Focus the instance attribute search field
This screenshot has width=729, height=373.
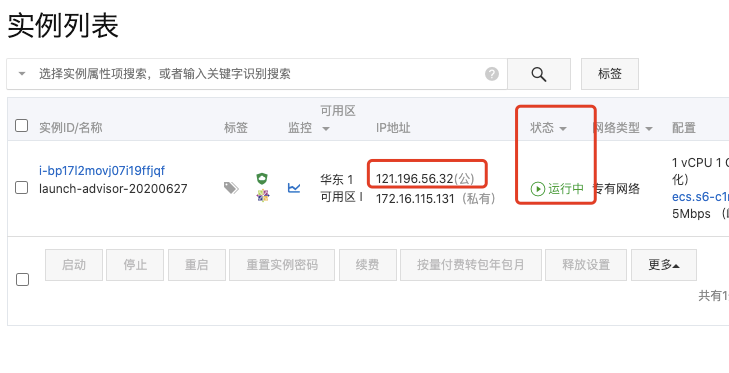tap(260, 74)
